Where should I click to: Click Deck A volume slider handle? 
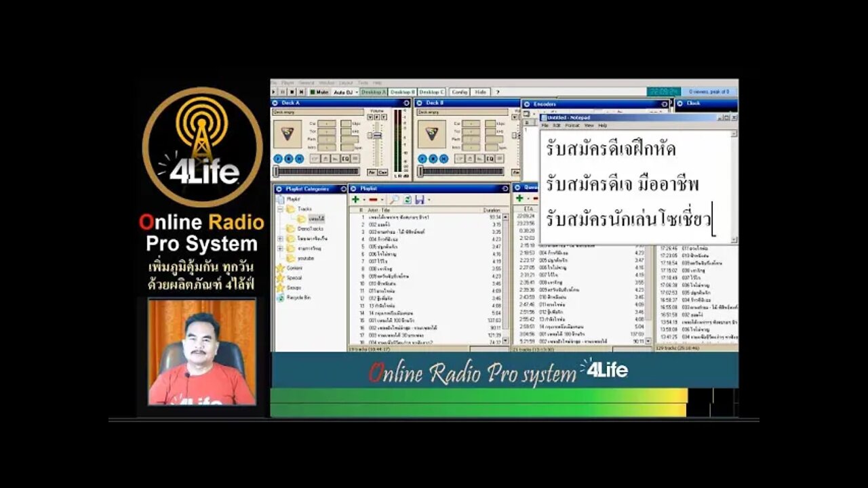[x=377, y=136]
